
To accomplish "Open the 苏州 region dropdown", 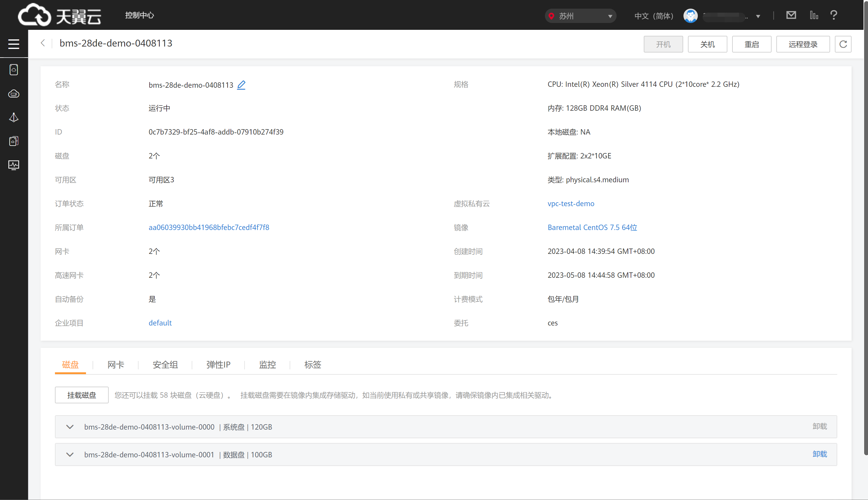I will coord(580,16).
